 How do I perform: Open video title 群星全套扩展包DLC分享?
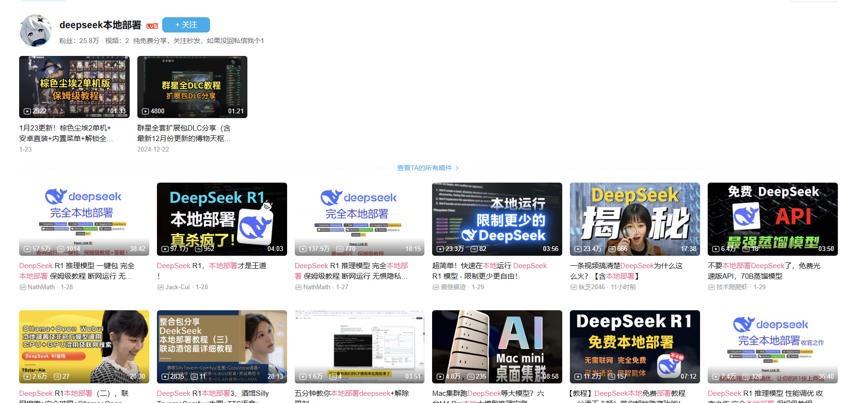pyautogui.click(x=184, y=133)
